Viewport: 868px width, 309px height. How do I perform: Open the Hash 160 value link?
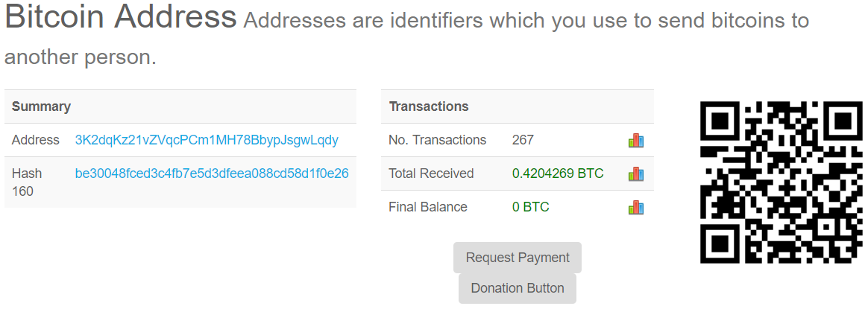pyautogui.click(x=212, y=173)
